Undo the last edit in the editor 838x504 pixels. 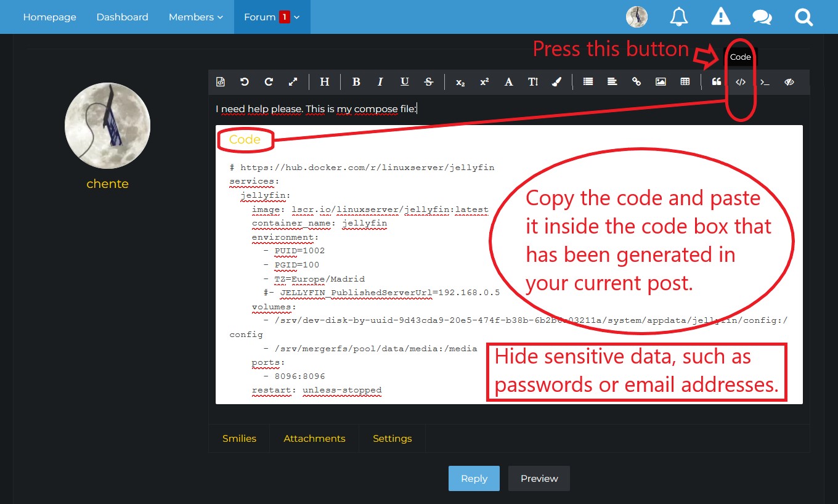[245, 82]
